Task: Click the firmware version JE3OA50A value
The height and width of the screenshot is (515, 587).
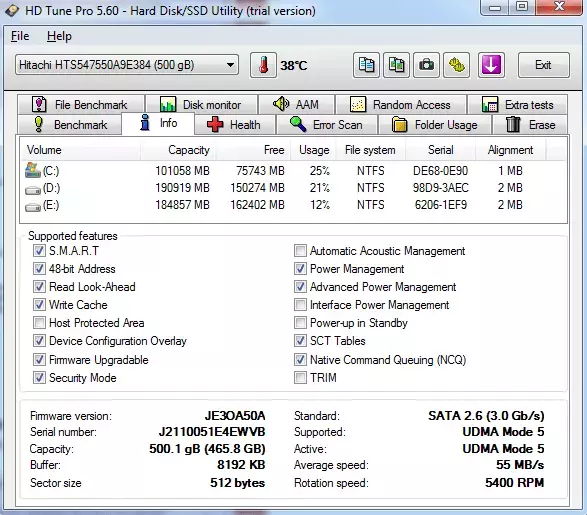Action: [x=235, y=415]
